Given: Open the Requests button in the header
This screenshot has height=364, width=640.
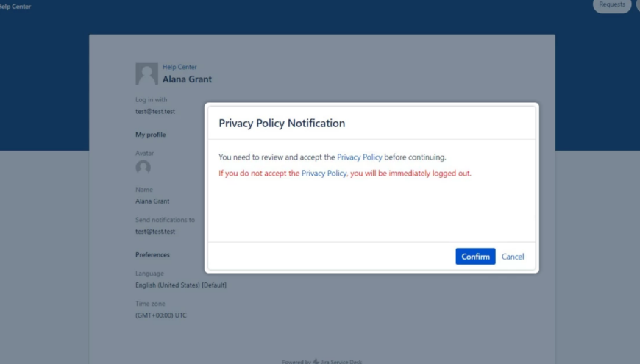Looking at the screenshot, I should pos(611,5).
